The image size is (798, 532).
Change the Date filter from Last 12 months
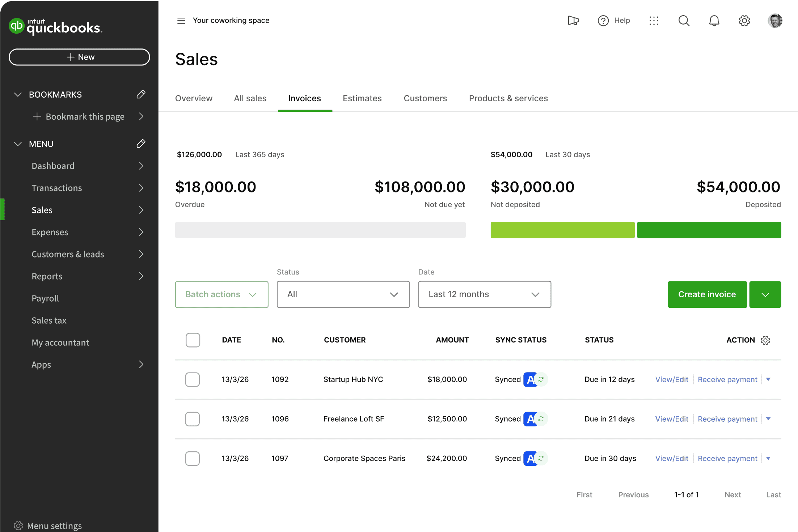(x=484, y=294)
